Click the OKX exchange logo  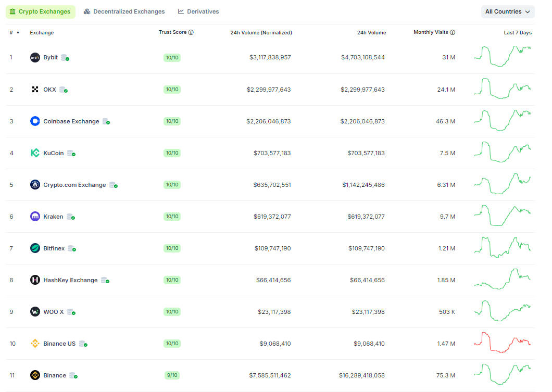(x=35, y=90)
